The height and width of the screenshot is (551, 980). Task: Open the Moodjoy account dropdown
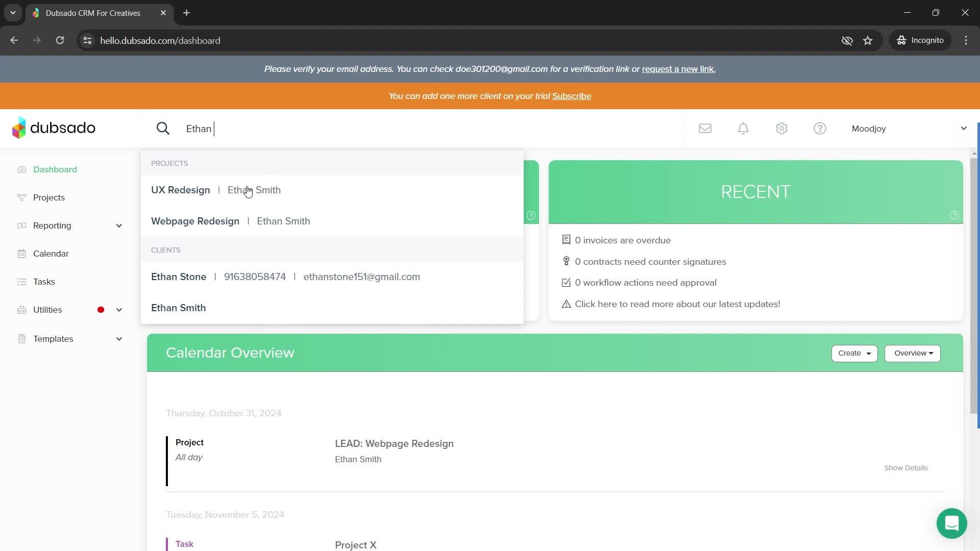[x=909, y=129]
